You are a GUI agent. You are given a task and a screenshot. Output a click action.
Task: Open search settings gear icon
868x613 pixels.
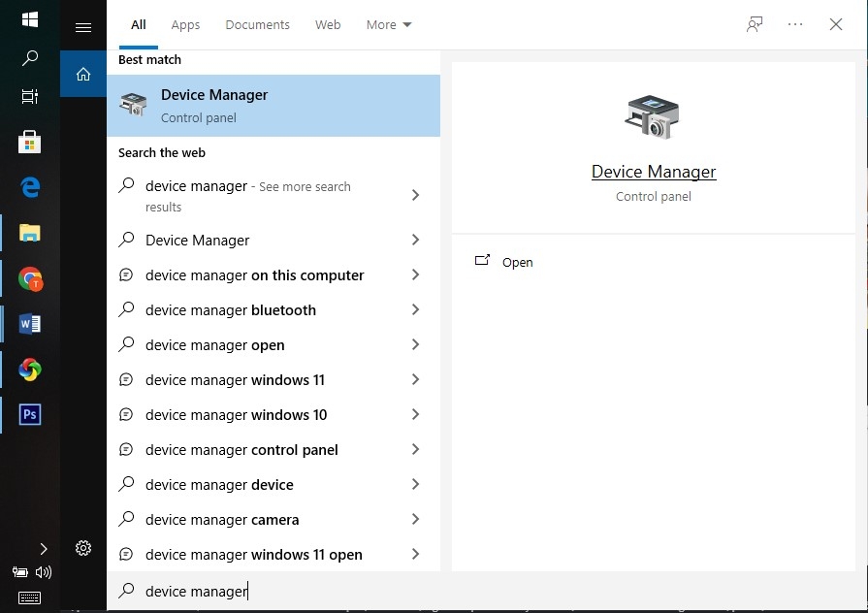[x=83, y=548]
